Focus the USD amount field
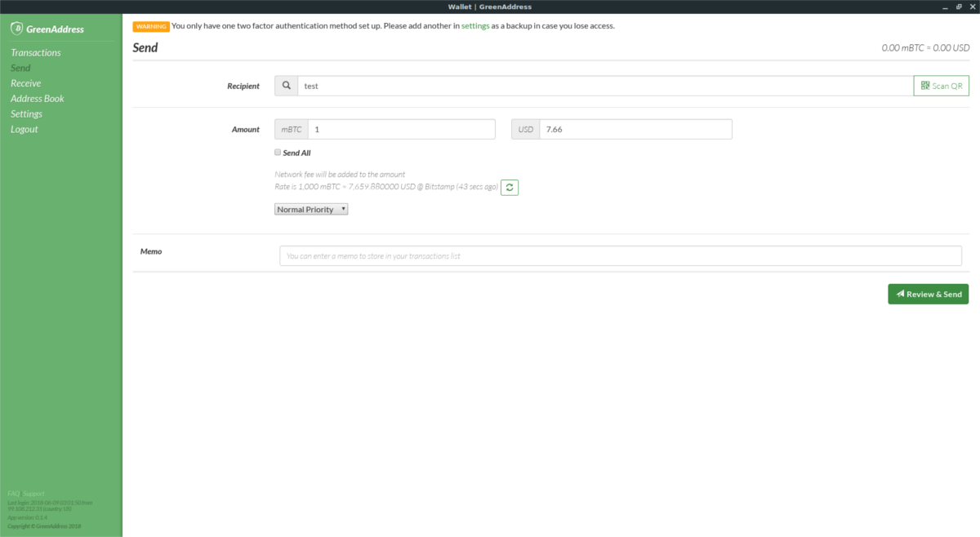This screenshot has width=980, height=537. 635,129
